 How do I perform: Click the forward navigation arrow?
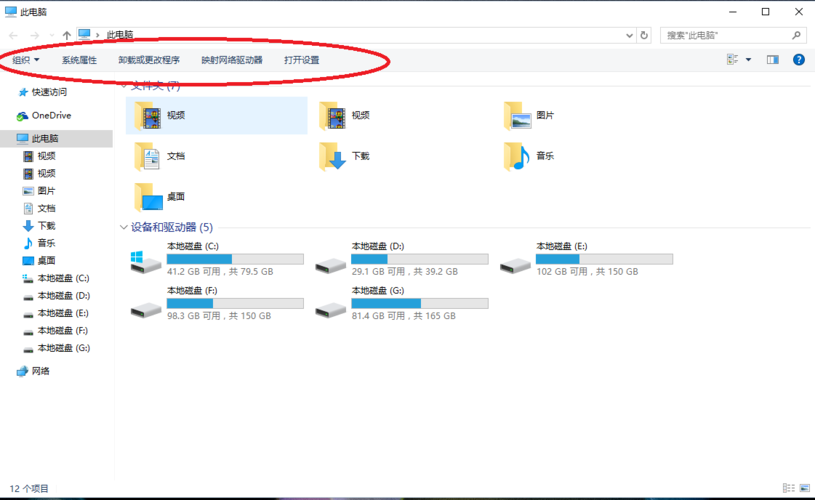[x=34, y=35]
